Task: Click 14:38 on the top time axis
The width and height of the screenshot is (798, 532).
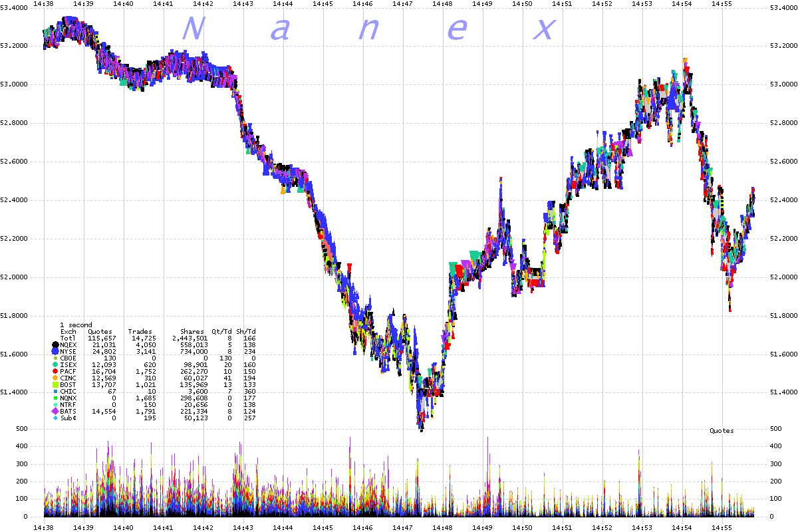Action: [x=43, y=3]
